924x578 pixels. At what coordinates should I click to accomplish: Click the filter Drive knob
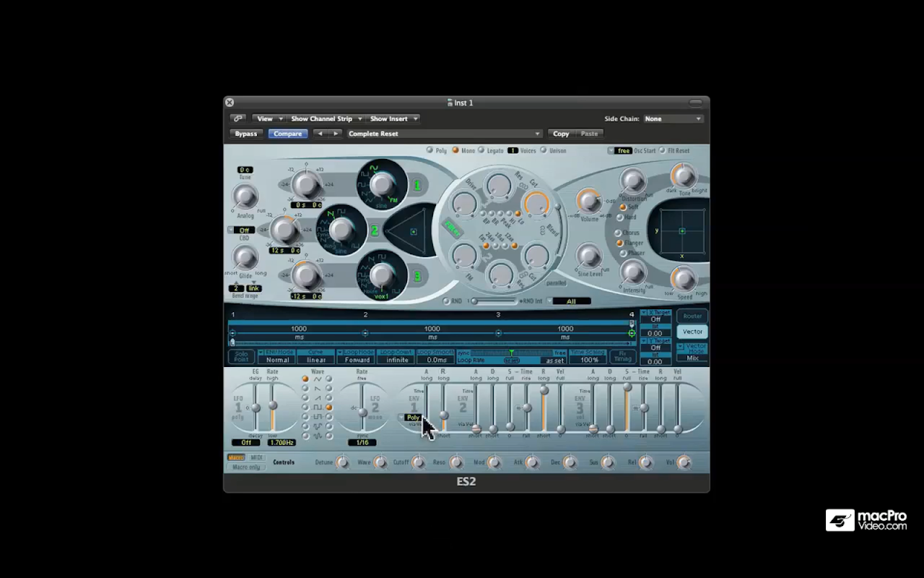[466, 204]
